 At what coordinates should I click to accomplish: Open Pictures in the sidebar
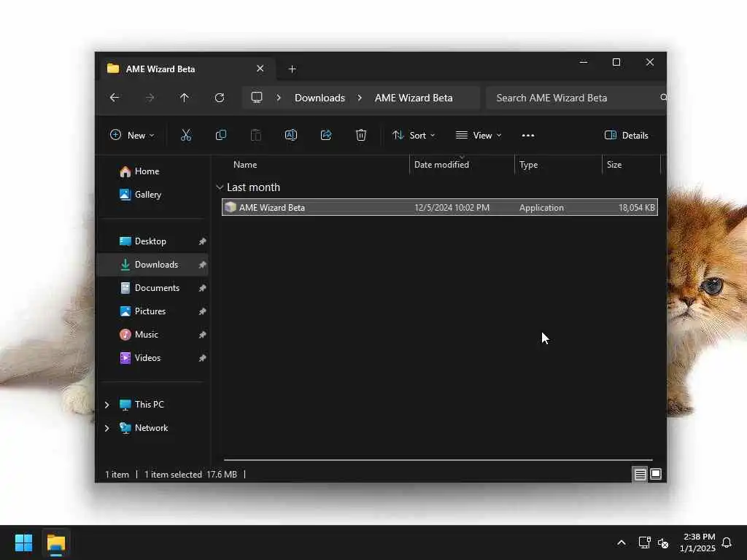click(x=150, y=311)
